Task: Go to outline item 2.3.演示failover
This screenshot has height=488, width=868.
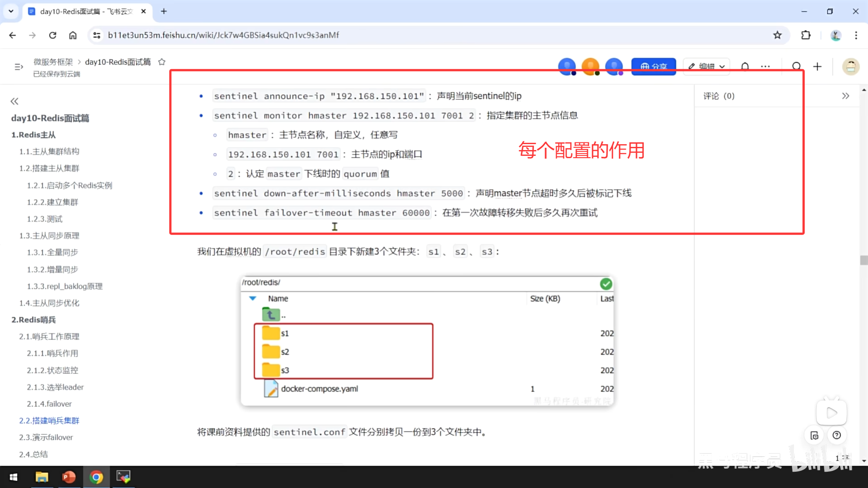Action: (x=46, y=437)
